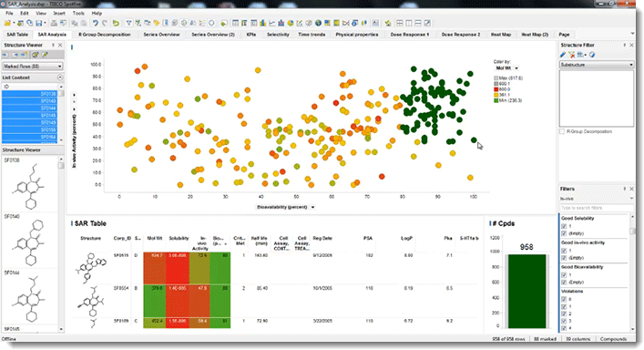Click the yellow Tags toolbar icon
Screen dimensions: 644x350
click(157, 23)
